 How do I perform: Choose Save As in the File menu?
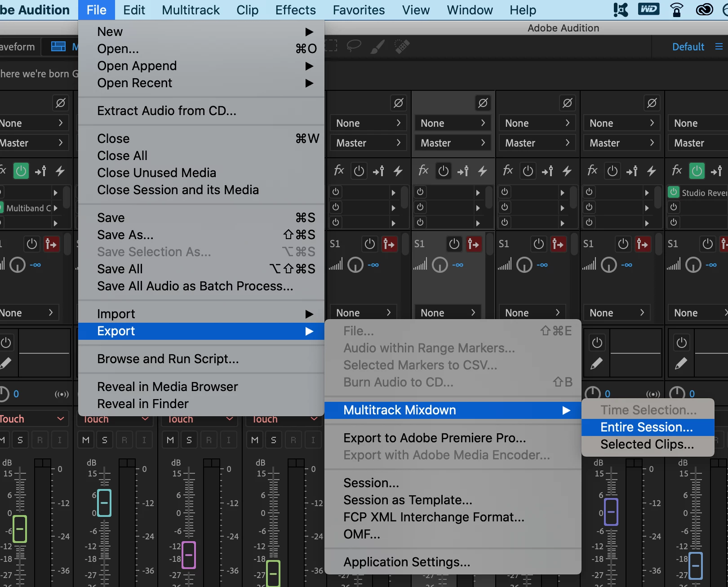click(201, 235)
